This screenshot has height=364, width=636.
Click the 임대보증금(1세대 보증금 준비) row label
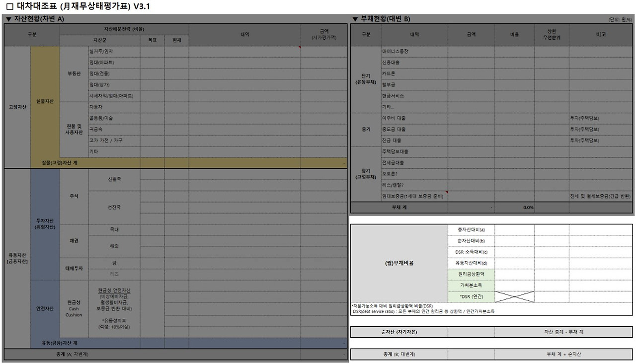coord(414,196)
